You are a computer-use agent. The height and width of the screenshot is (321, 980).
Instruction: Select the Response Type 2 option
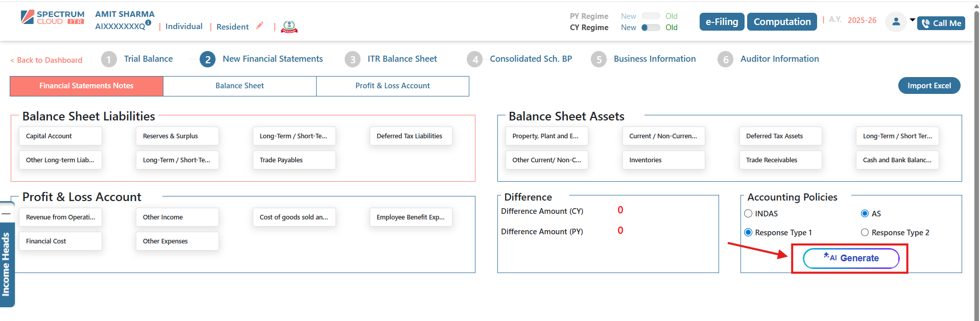[x=865, y=233]
